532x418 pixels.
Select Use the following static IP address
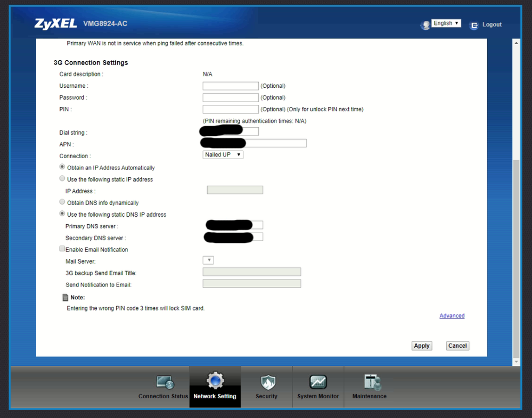point(62,179)
